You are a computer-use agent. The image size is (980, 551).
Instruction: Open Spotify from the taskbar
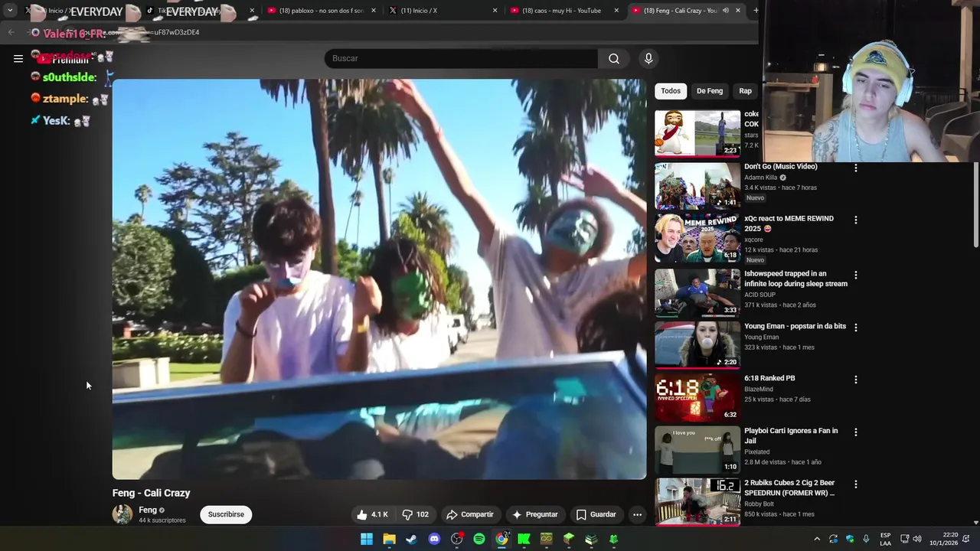479,539
